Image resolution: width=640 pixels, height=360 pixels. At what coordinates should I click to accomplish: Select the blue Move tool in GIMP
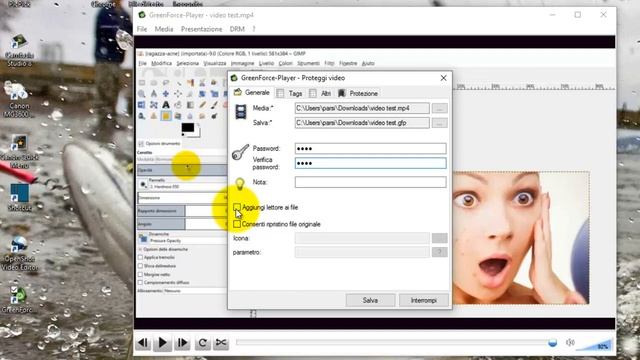point(166,94)
